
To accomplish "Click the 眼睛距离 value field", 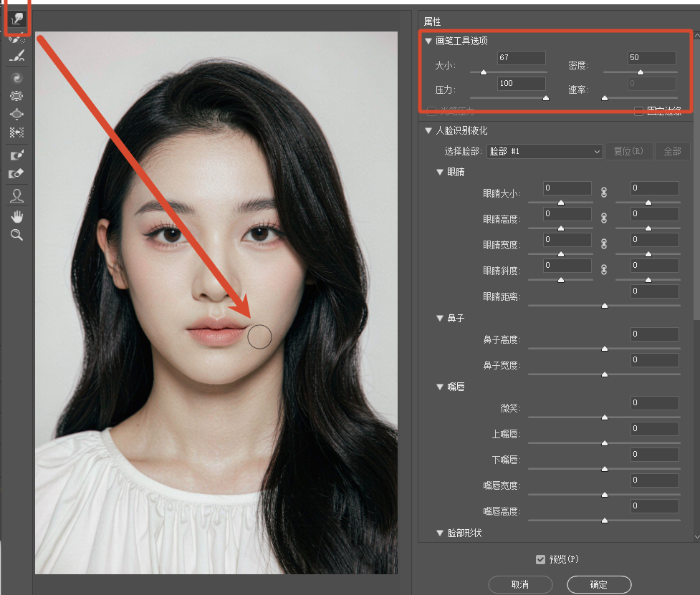I will 654,291.
